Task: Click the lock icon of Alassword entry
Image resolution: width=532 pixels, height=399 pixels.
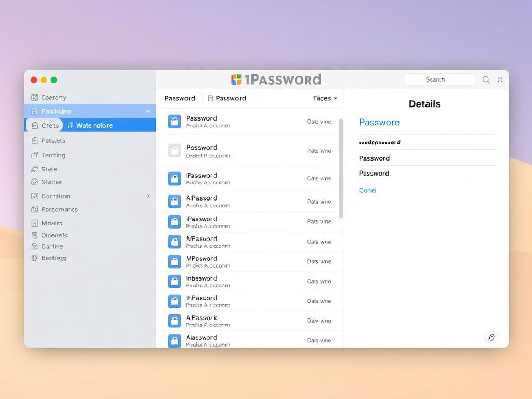Action: pos(175,340)
